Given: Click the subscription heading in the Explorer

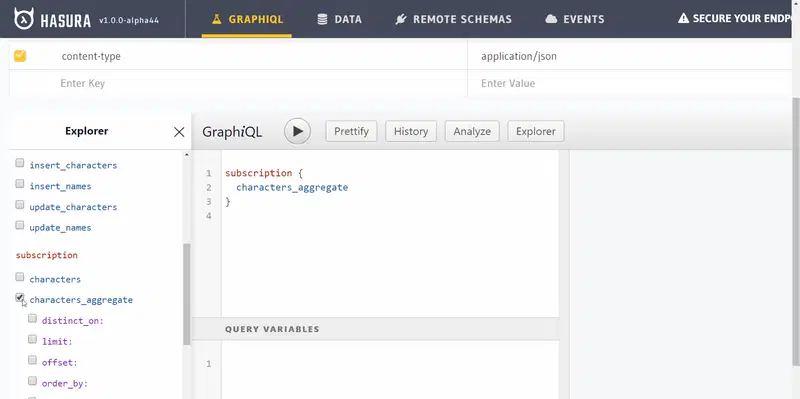Looking at the screenshot, I should tap(46, 255).
